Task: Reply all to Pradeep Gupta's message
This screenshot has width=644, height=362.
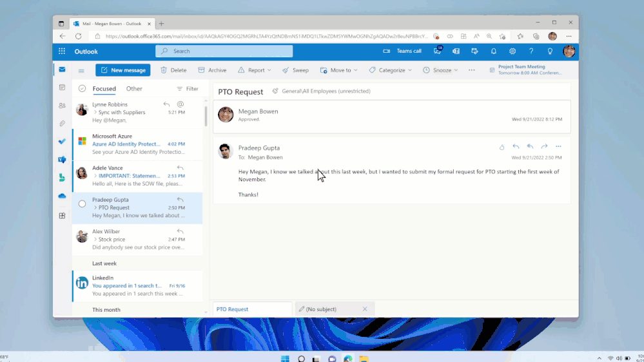Action: (x=531, y=146)
